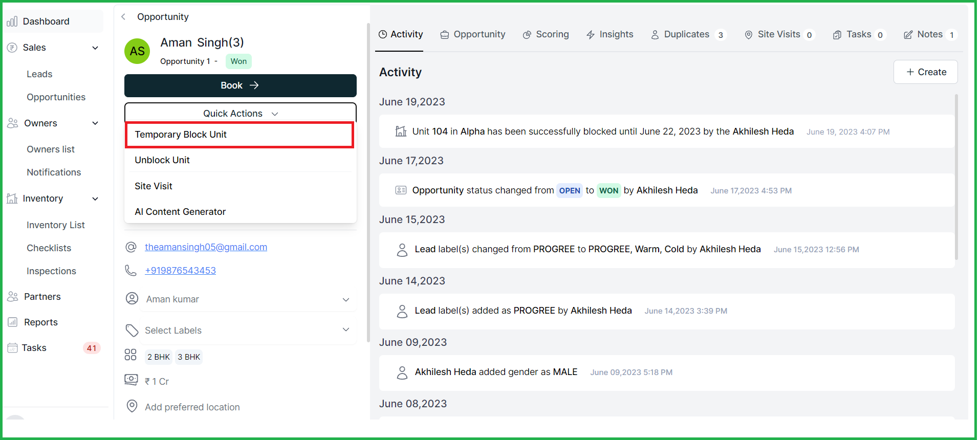
Task: Click the person icon in June 15 activity
Action: [402, 250]
